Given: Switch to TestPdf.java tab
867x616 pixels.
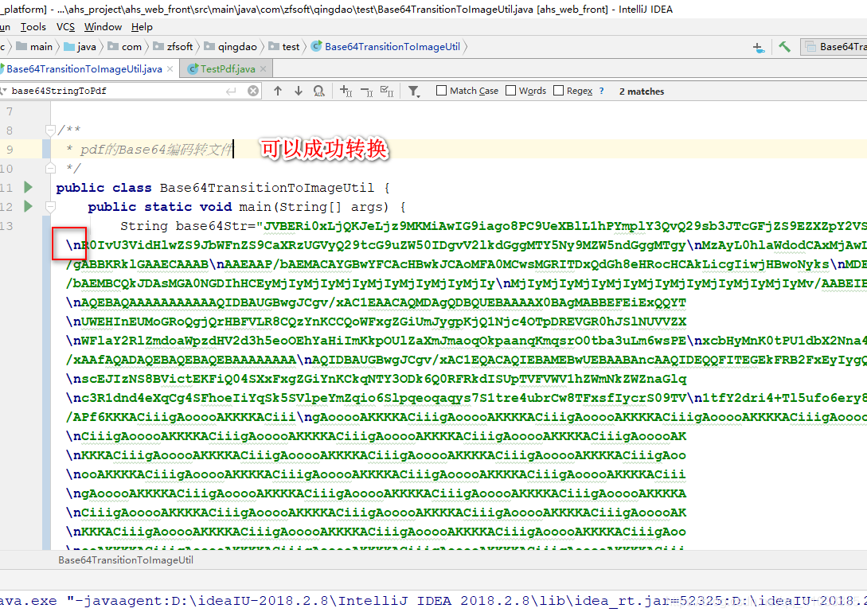Looking at the screenshot, I should [x=228, y=69].
